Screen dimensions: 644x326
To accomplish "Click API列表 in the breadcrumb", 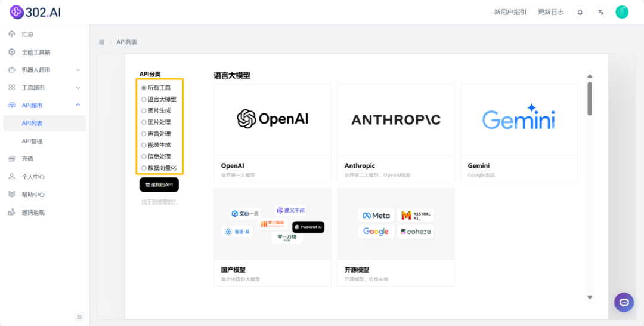I will [127, 42].
